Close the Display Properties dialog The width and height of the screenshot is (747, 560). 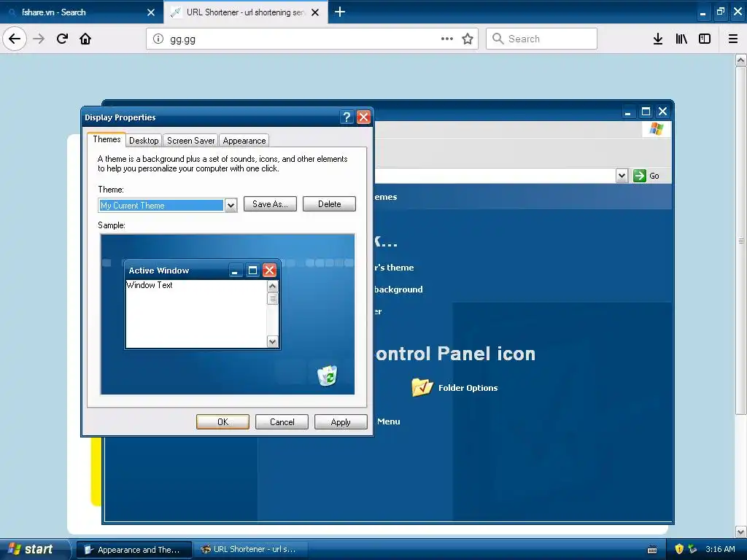coord(363,117)
